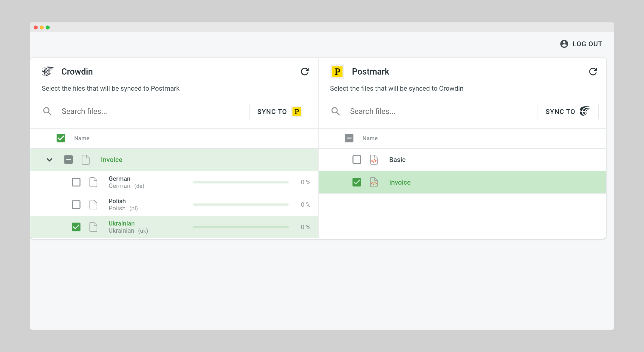Screen dimensions: 644x352
Task: Focus the Crowdin search files field
Action: pyautogui.click(x=152, y=112)
